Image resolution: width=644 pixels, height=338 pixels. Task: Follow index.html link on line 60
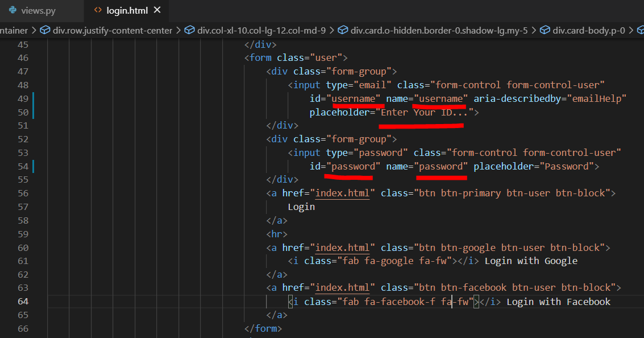[x=342, y=248]
